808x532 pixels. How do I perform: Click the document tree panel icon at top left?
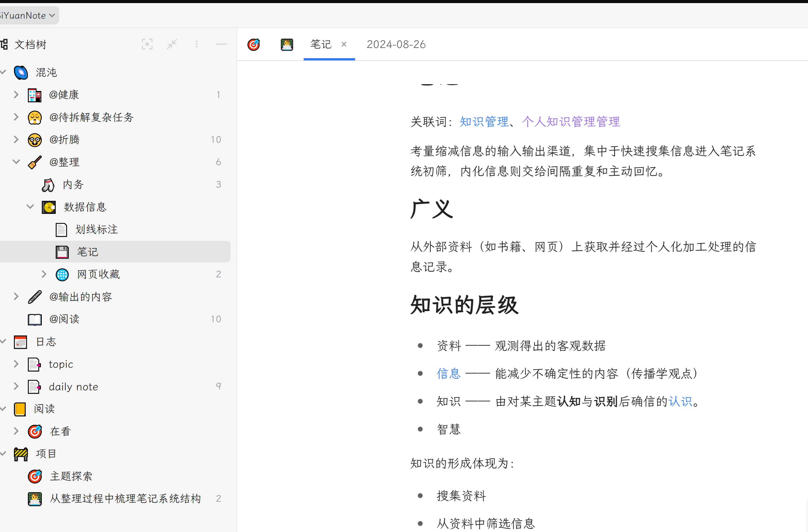(4, 44)
